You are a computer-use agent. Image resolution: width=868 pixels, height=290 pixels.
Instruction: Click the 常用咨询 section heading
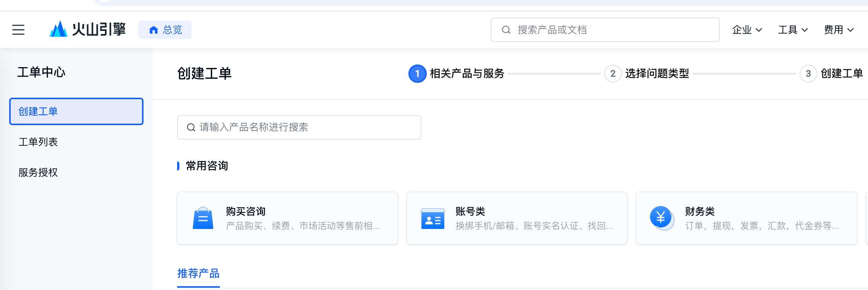tap(207, 166)
